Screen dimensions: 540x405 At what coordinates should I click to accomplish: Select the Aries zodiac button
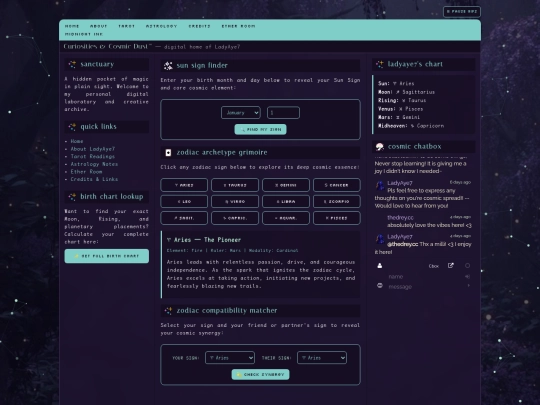point(184,185)
